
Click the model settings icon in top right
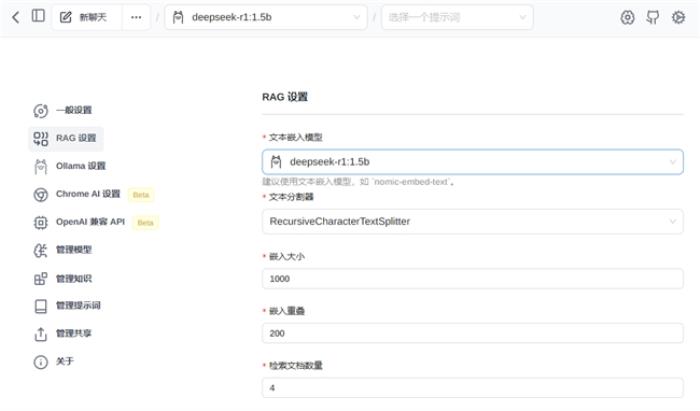(x=627, y=17)
